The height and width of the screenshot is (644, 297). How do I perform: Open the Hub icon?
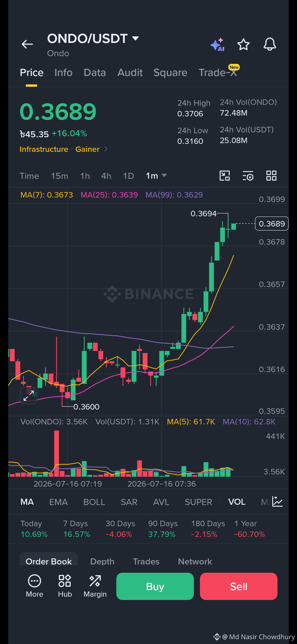point(65,586)
